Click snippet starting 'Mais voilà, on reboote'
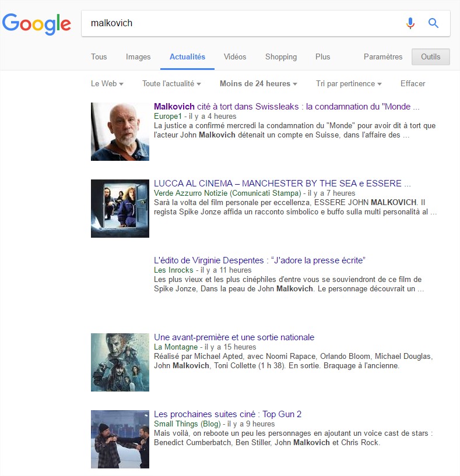 tap(293, 438)
